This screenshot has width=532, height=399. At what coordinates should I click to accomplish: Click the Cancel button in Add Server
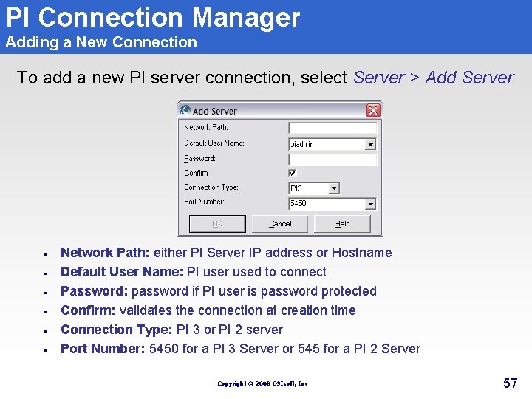point(280,224)
